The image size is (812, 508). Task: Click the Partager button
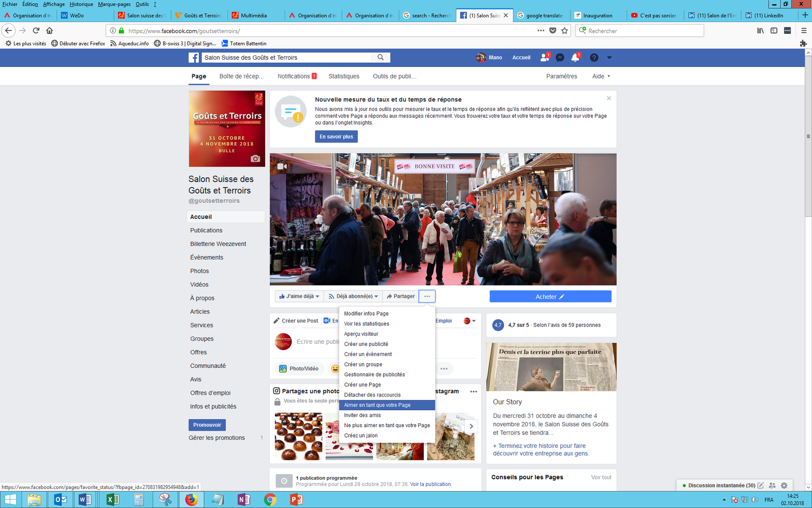tap(400, 296)
